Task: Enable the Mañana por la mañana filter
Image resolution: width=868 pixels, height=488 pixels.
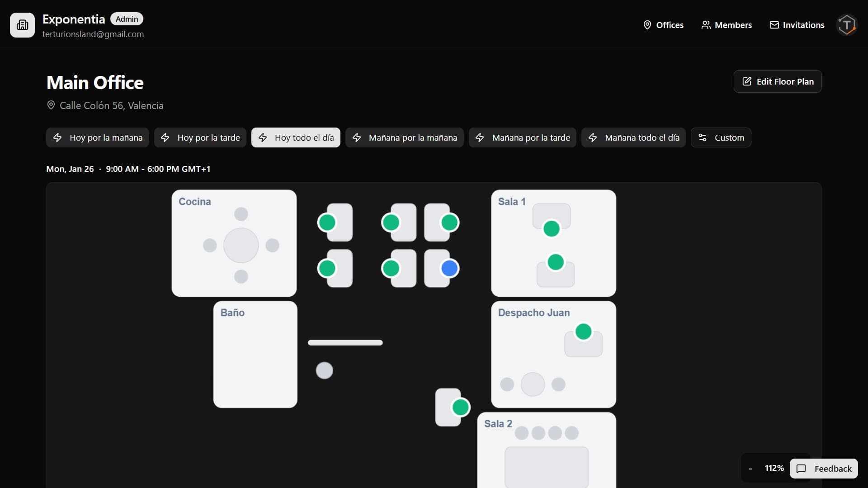Action: (x=404, y=137)
